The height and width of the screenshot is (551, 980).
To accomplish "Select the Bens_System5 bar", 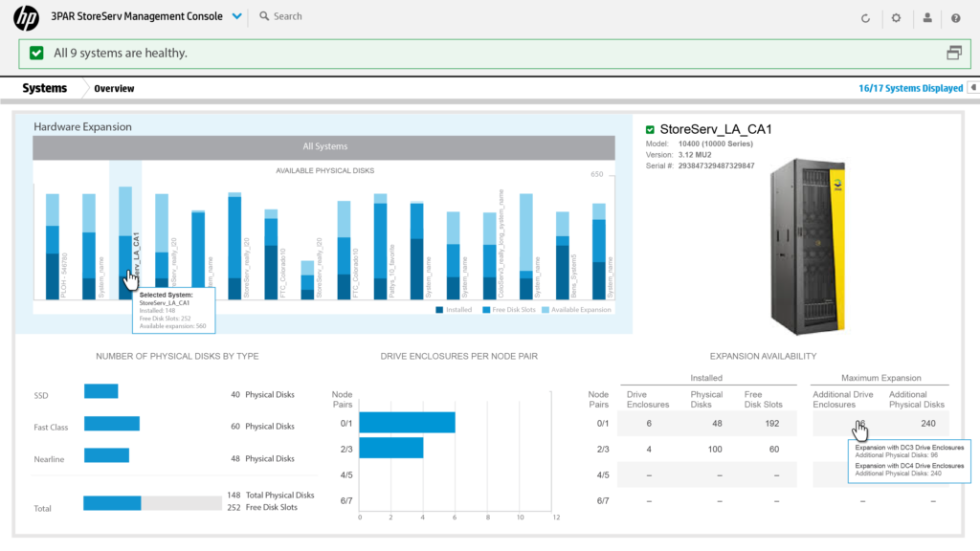I will (x=563, y=255).
